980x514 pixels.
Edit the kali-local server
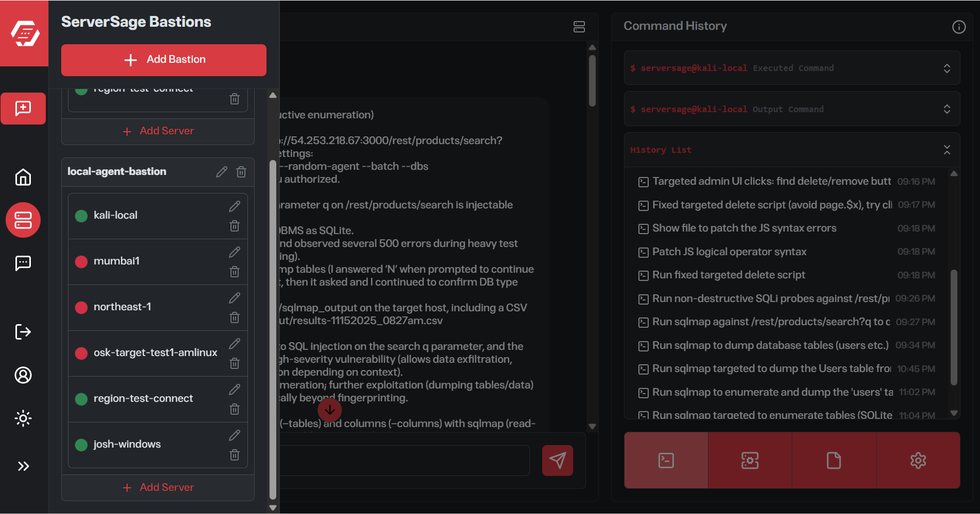(x=235, y=206)
